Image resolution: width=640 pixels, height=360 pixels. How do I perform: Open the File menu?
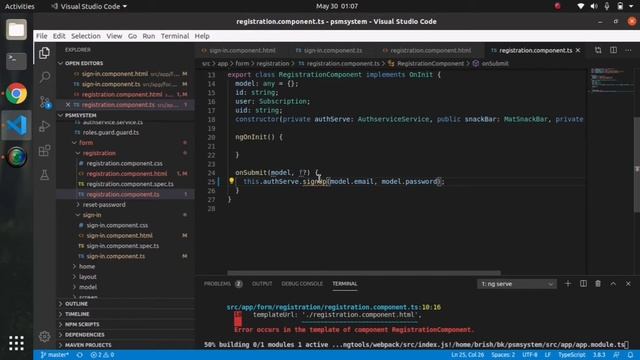42,36
